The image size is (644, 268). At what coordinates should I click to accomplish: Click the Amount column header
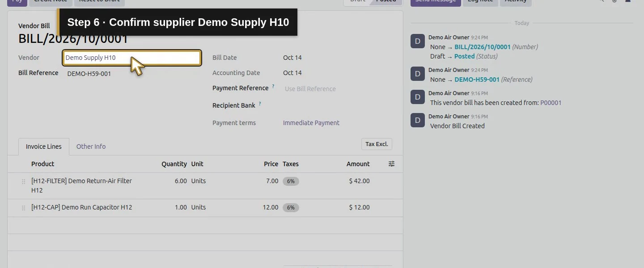pos(358,164)
